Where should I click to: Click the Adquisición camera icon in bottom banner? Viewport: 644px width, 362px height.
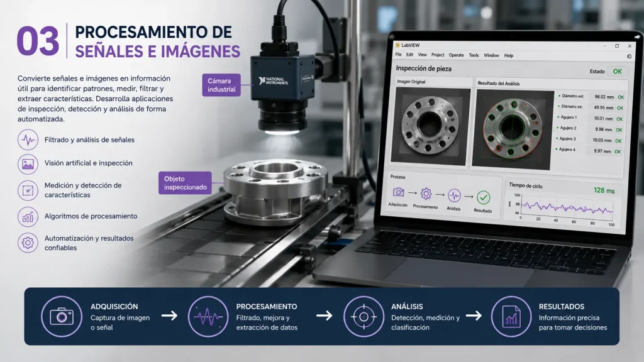(62, 317)
